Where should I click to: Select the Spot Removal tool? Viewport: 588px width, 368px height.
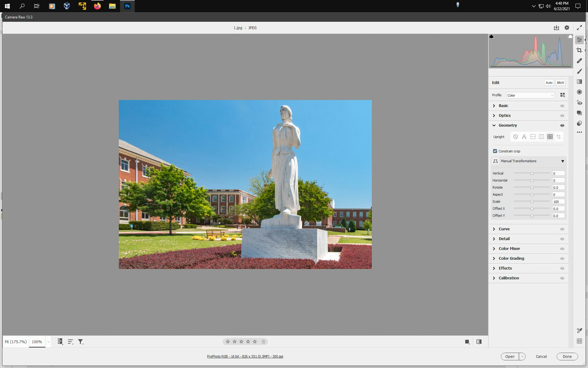click(x=579, y=61)
